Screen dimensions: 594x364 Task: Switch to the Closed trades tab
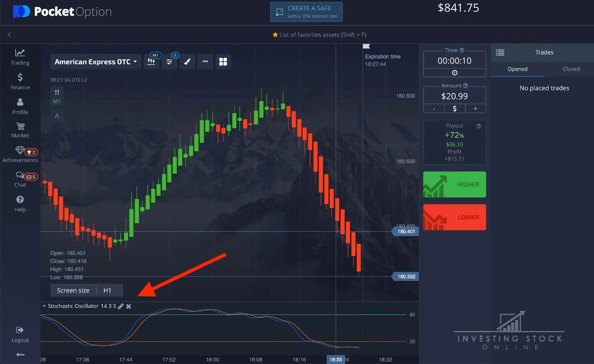(571, 69)
